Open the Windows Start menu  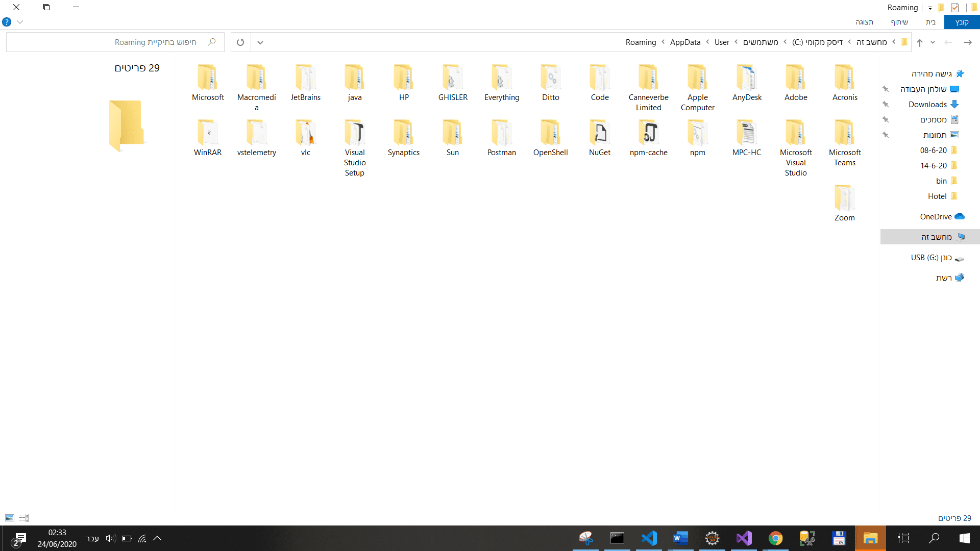click(964, 538)
